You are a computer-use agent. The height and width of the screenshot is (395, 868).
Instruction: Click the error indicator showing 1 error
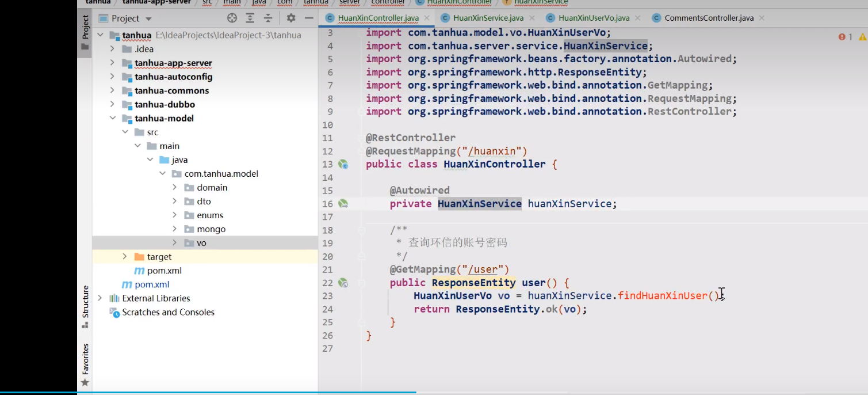click(846, 37)
